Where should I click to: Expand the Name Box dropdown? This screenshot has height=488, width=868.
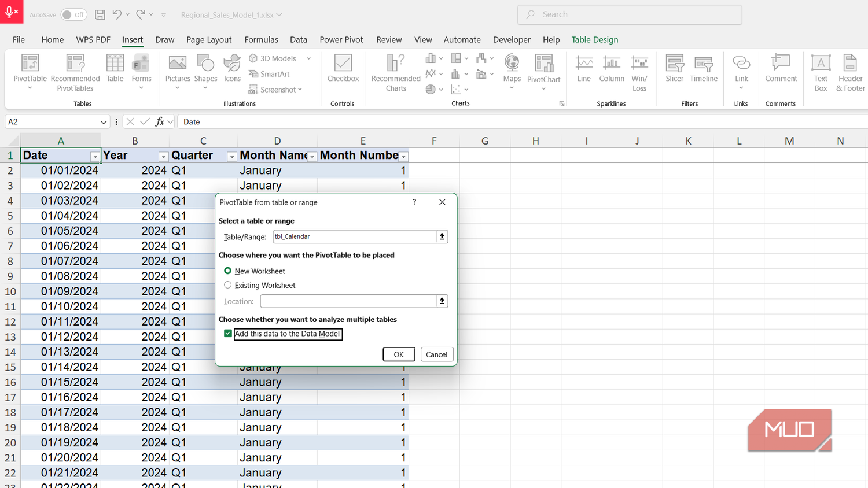click(x=104, y=122)
